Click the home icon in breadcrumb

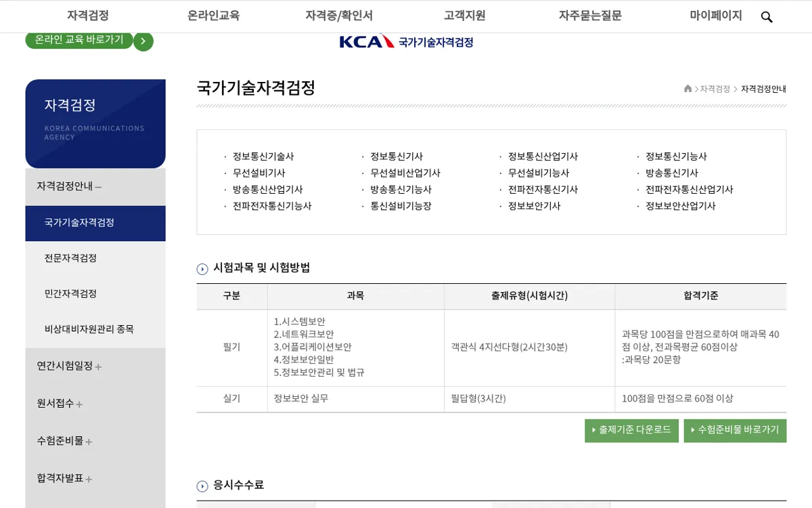[687, 89]
